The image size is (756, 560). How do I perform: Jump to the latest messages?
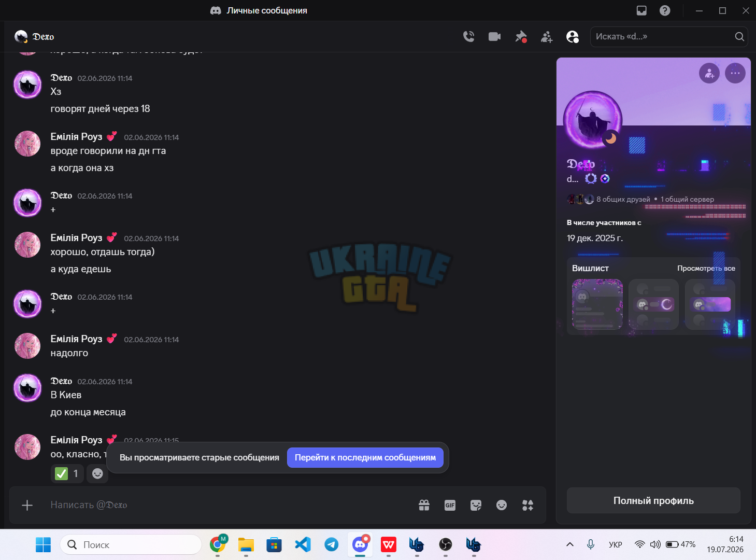click(x=365, y=457)
